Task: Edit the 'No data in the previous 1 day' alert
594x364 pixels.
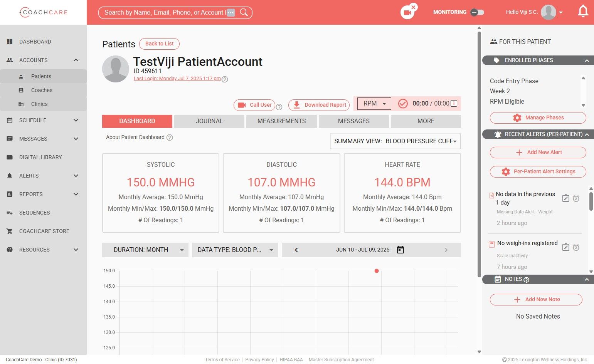Action: pyautogui.click(x=565, y=198)
